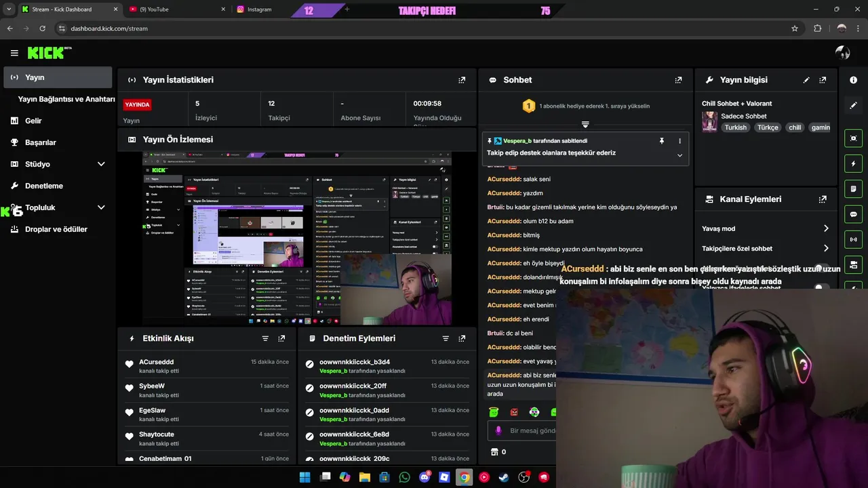
Task: Switch to the YouTube browser tab
Action: pyautogui.click(x=178, y=9)
